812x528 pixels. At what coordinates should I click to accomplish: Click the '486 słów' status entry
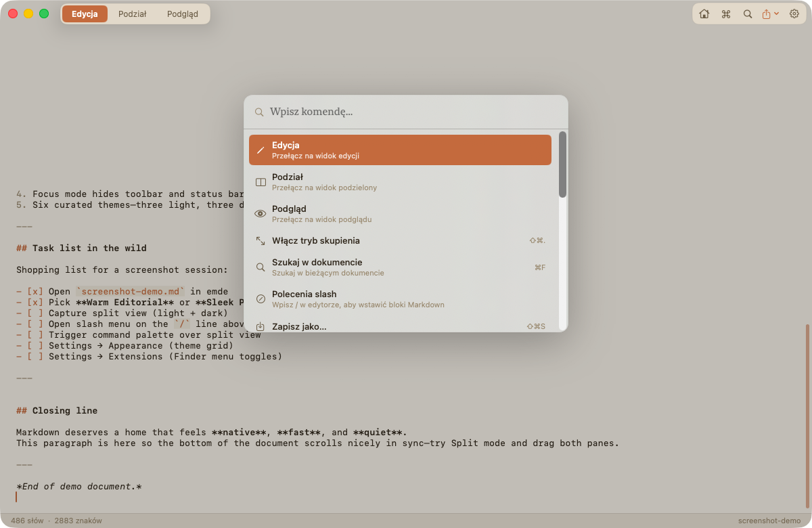coord(27,521)
